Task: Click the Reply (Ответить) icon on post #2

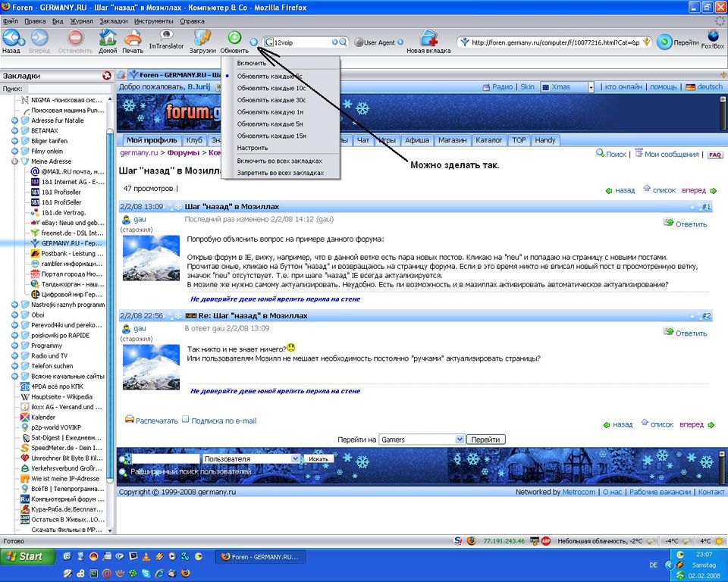Action: click(x=668, y=331)
